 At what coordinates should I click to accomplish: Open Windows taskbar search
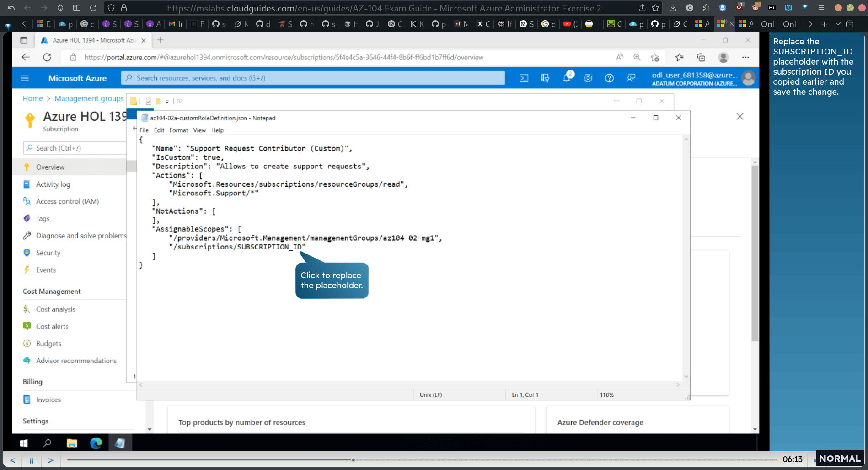47,443
